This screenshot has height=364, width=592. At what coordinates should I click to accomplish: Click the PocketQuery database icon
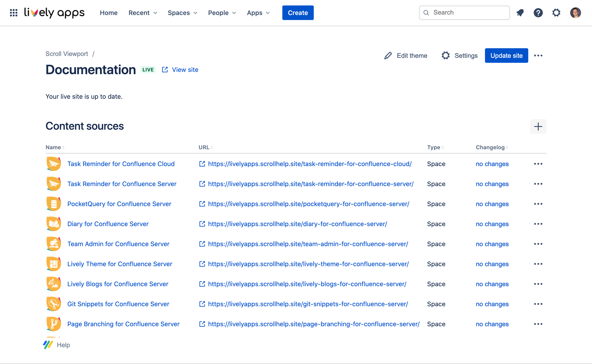[54, 204]
